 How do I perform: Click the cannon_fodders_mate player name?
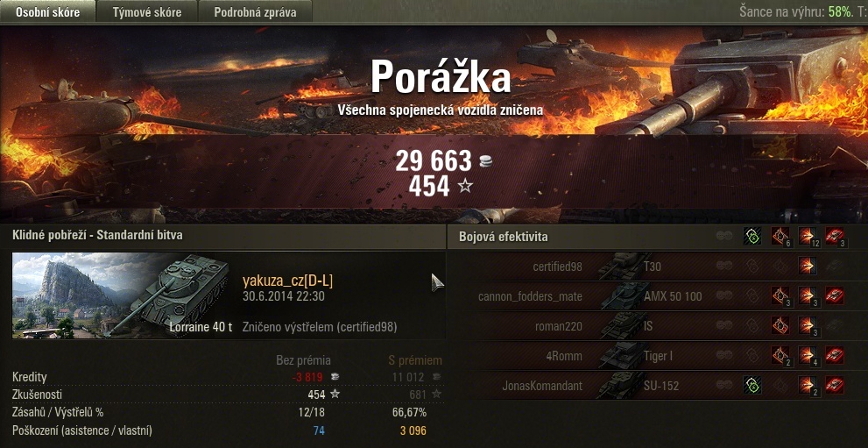click(530, 296)
